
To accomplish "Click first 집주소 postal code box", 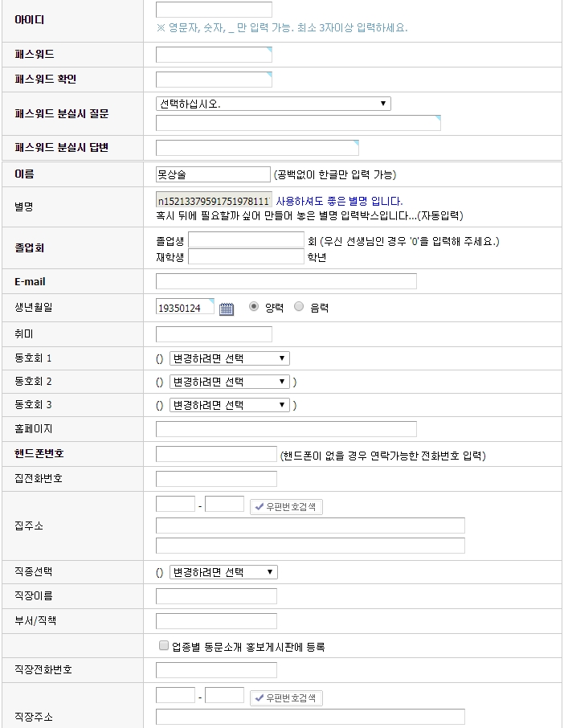I will (x=175, y=504).
